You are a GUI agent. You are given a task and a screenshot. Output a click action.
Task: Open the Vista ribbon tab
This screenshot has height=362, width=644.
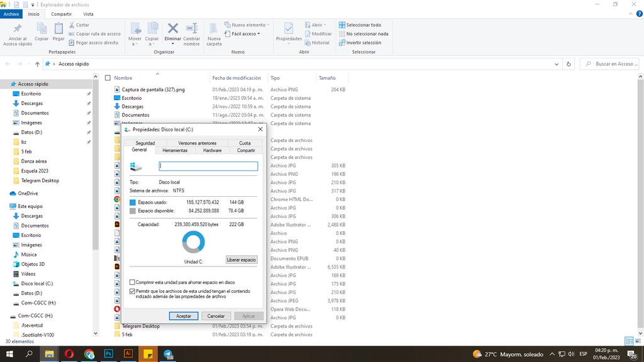87,14
